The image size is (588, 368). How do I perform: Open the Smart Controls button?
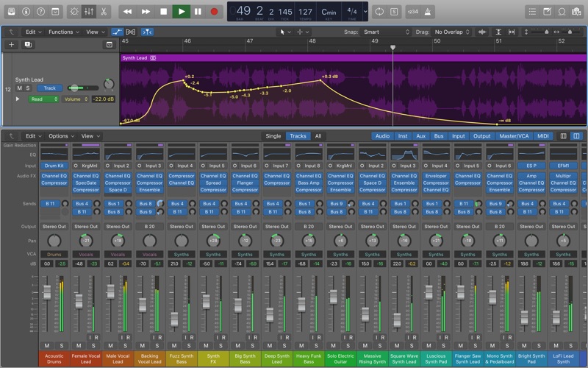(73, 12)
